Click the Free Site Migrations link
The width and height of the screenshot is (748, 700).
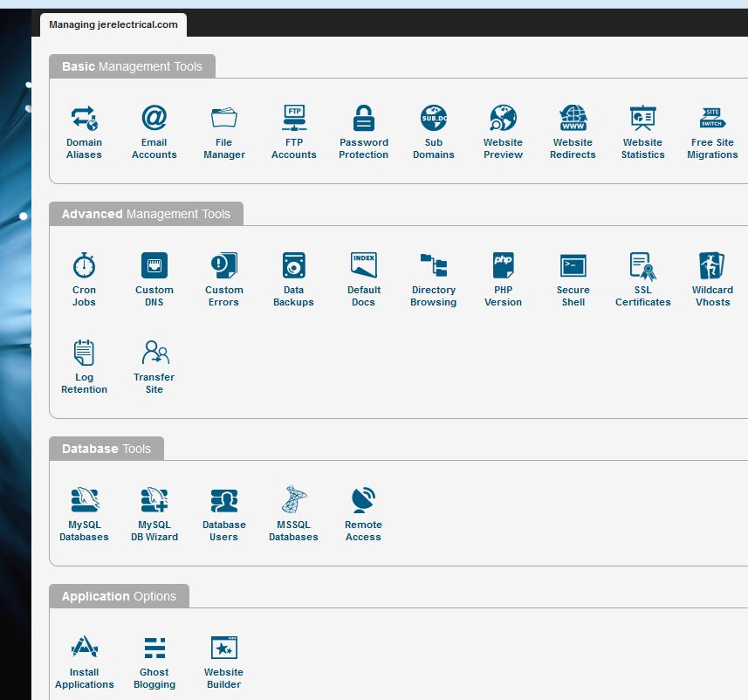coord(712,148)
